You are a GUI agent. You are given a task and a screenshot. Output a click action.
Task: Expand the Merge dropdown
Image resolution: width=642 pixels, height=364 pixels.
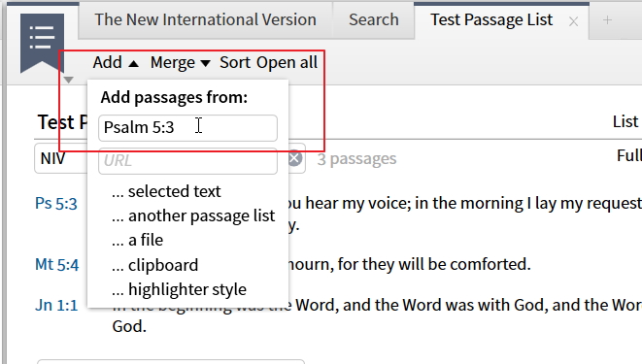180,62
